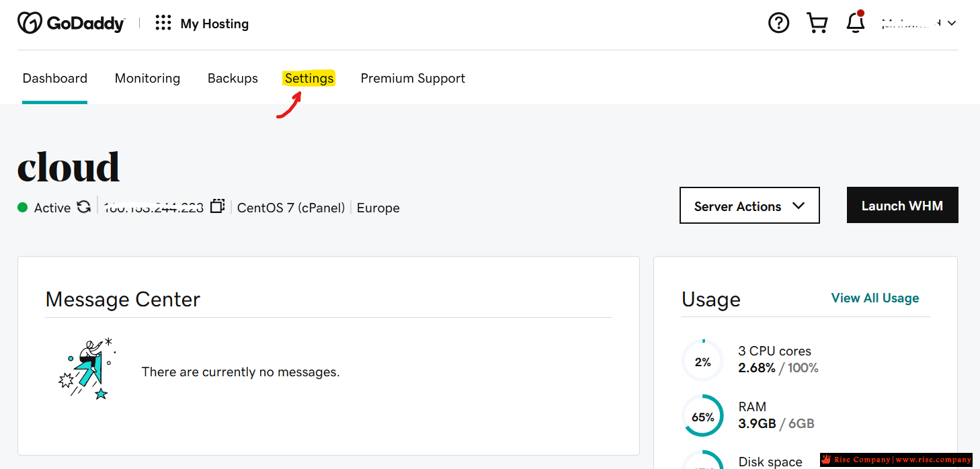Click the CPU usage 2% circular gauge
980x469 pixels.
pyautogui.click(x=702, y=361)
